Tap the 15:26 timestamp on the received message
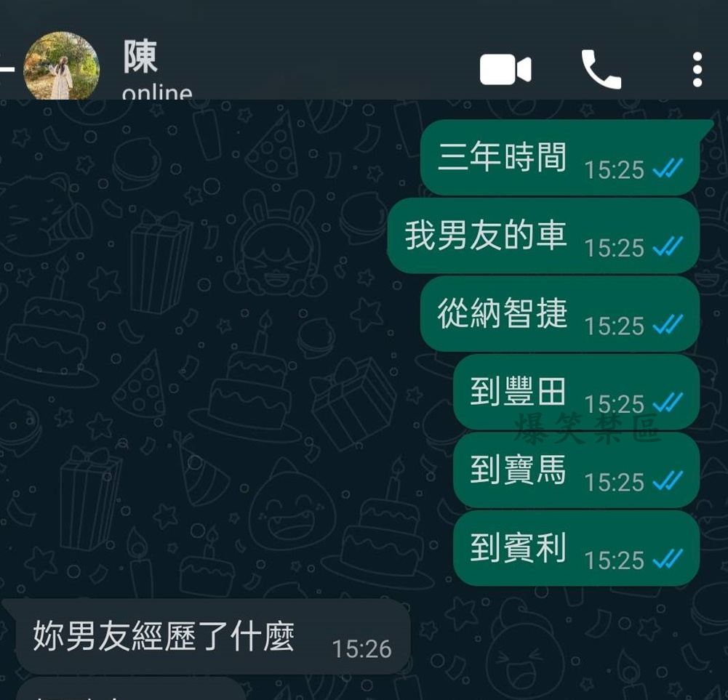The image size is (728, 700). [361, 648]
